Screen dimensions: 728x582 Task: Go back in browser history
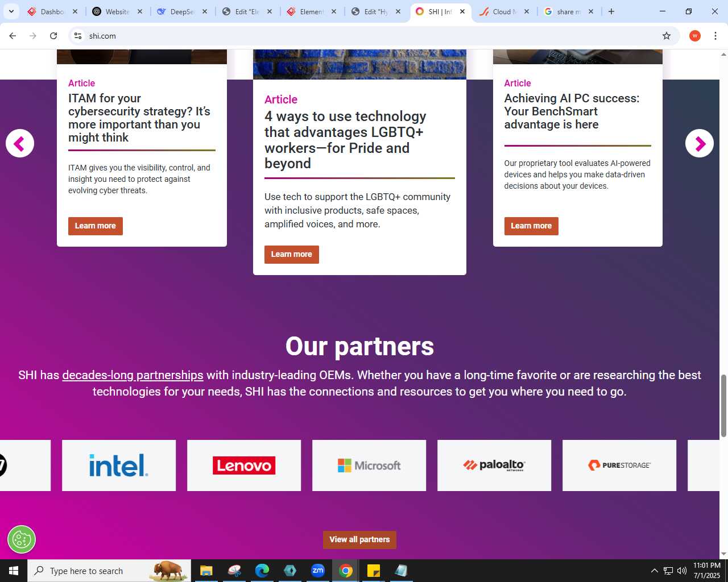tap(13, 36)
